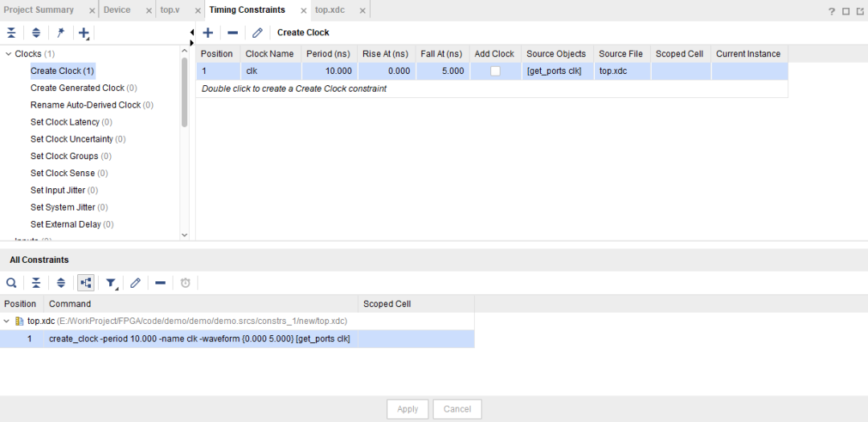Expand all rows in All Constraints panel

61,283
